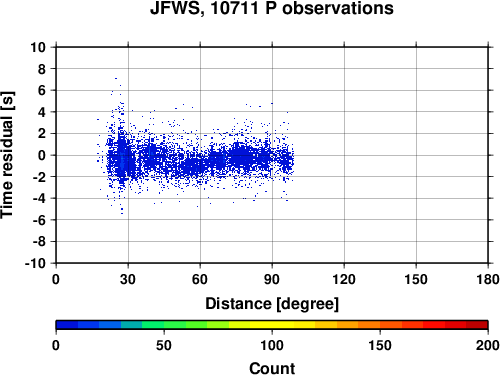Click the x-axis tick label 120

pos(344,279)
